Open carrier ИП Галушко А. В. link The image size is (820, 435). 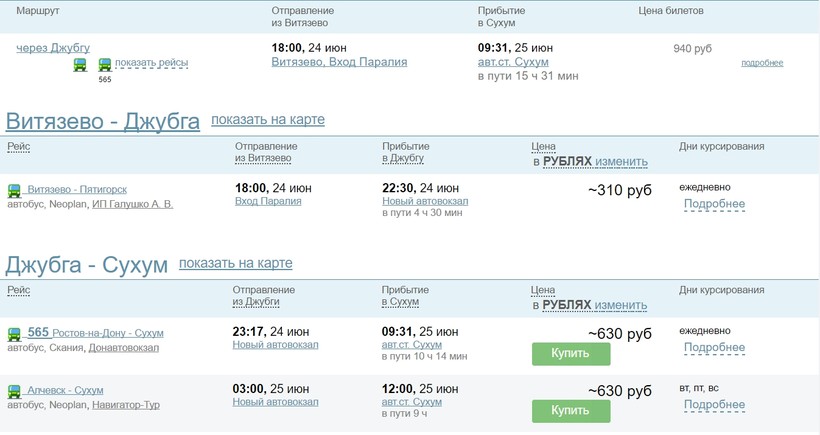pos(133,204)
